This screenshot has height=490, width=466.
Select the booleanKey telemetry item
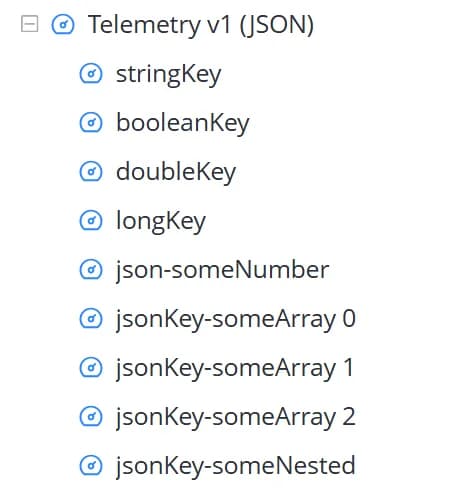[x=183, y=124]
